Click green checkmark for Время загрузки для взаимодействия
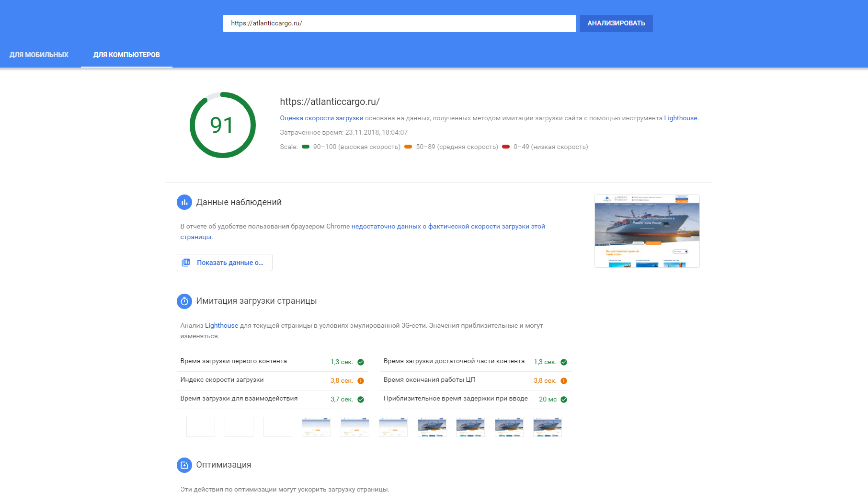 tap(361, 400)
